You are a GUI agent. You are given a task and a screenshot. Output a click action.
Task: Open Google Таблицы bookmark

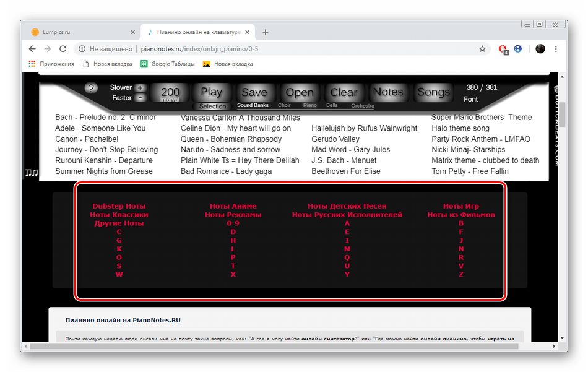click(x=168, y=64)
